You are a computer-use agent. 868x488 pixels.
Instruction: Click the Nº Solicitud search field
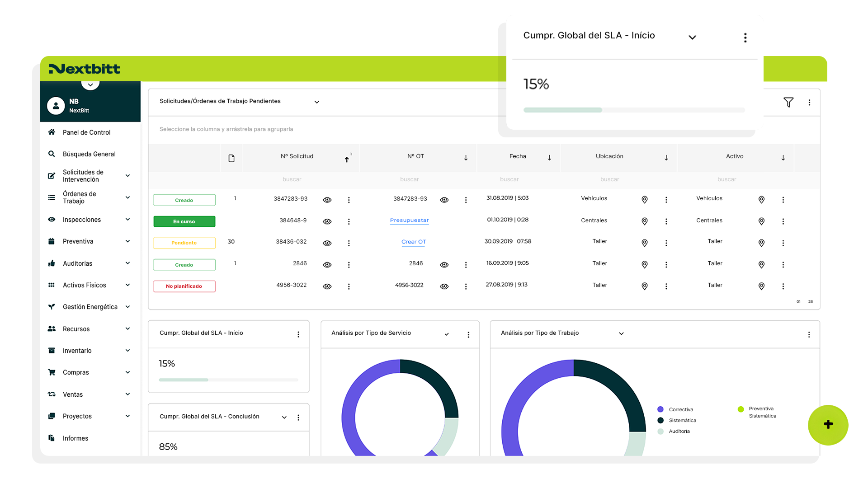click(x=292, y=179)
